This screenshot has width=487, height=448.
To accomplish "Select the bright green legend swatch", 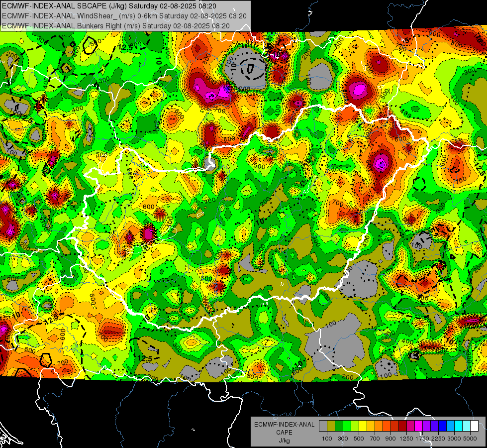I will click(347, 426).
